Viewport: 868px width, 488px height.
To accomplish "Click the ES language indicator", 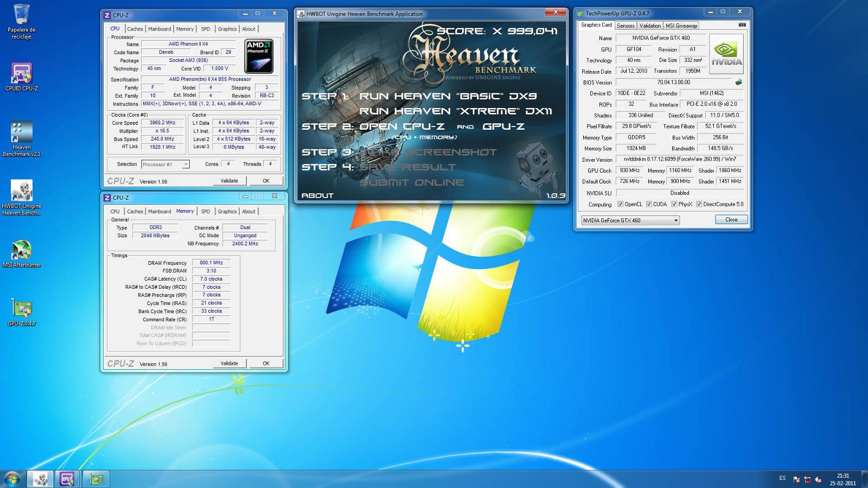I will tap(782, 478).
